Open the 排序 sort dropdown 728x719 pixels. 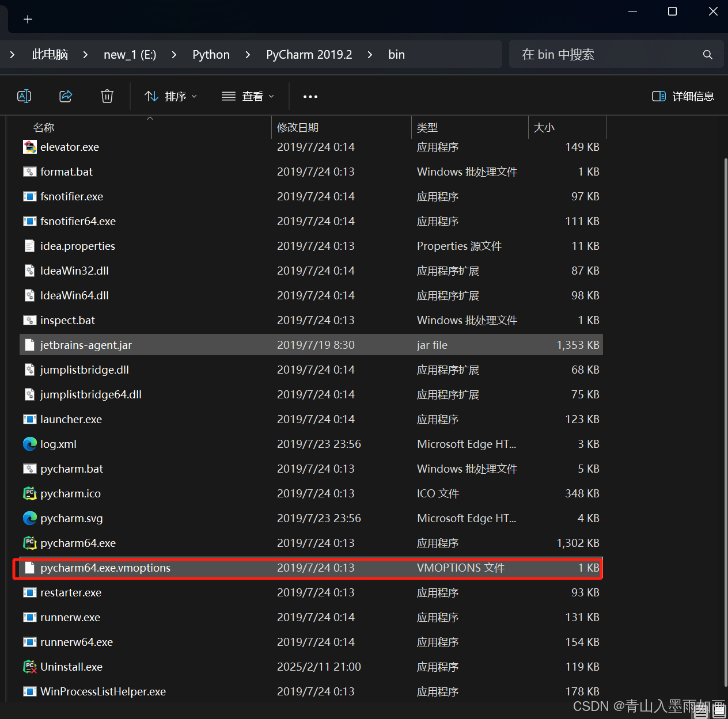[x=171, y=96]
